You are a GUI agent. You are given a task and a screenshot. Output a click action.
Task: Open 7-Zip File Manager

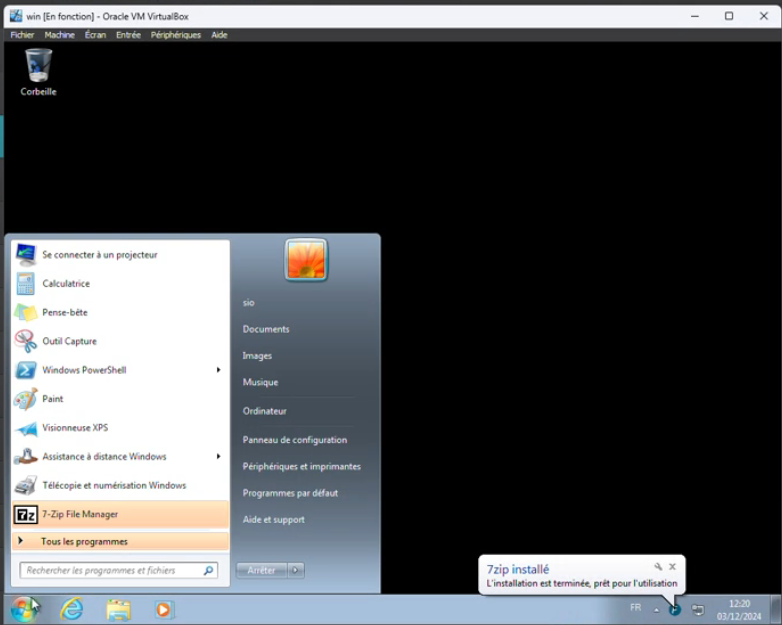120,514
